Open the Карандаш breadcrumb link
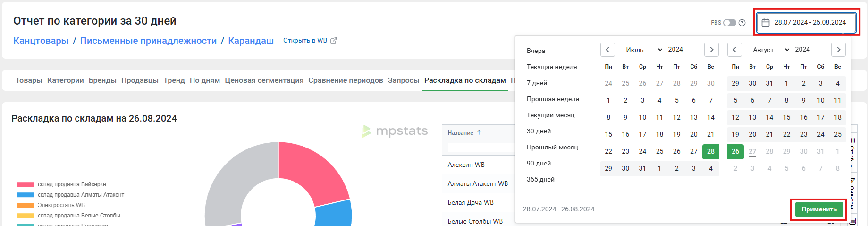 [x=251, y=41]
